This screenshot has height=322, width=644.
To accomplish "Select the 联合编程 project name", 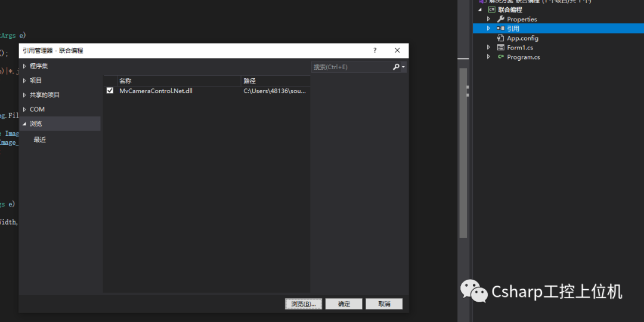I will (x=510, y=10).
